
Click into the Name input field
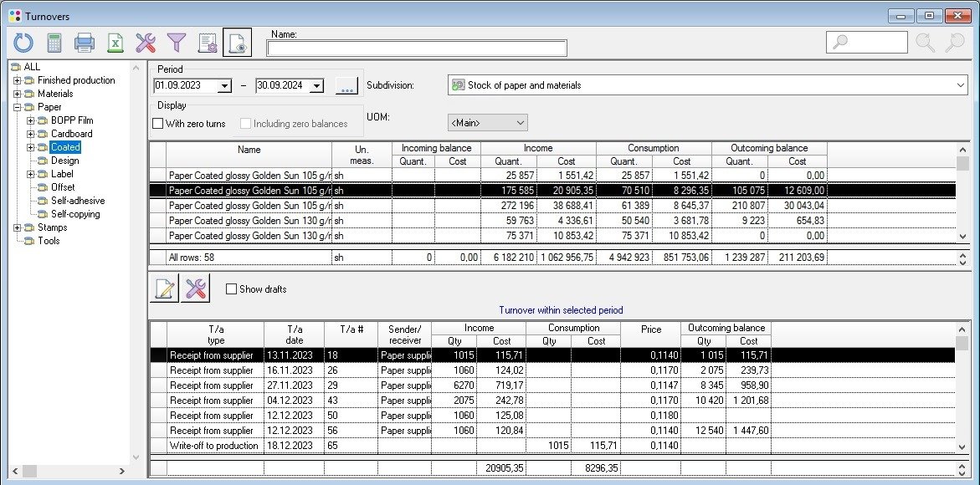click(416, 48)
